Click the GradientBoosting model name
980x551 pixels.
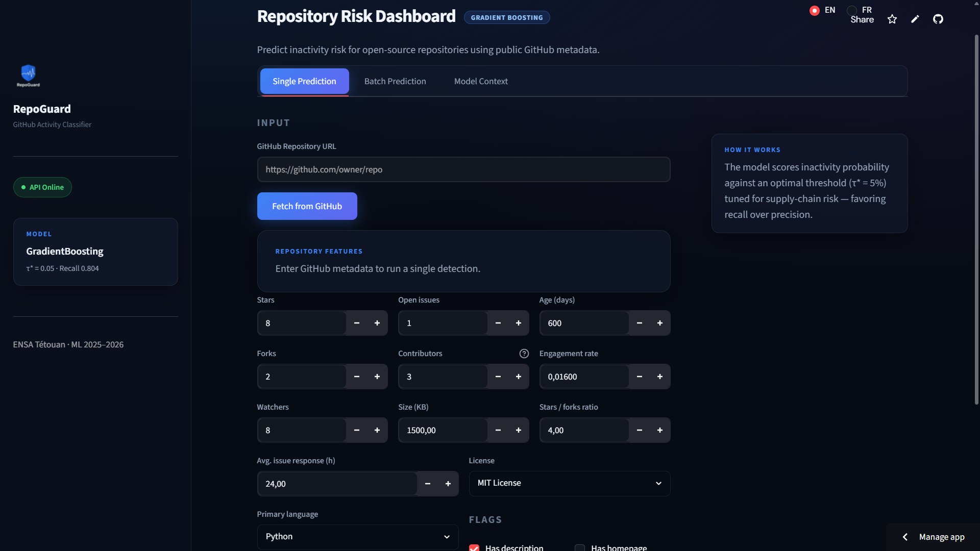click(x=65, y=251)
